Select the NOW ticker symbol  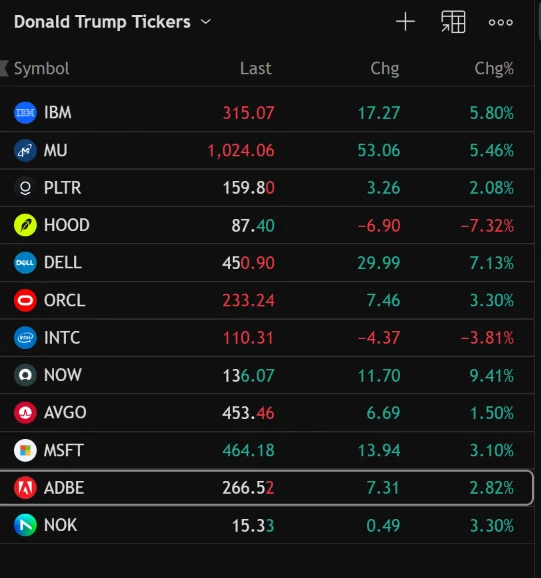(63, 375)
